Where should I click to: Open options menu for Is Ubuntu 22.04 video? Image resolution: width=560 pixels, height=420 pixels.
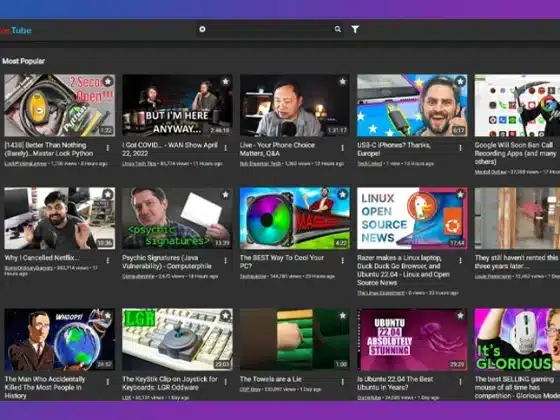[460, 382]
